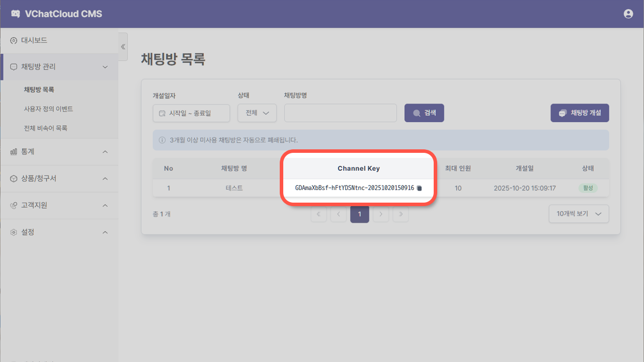This screenshot has width=644, height=362.
Task: Click the user account icon at top right
Action: [628, 14]
